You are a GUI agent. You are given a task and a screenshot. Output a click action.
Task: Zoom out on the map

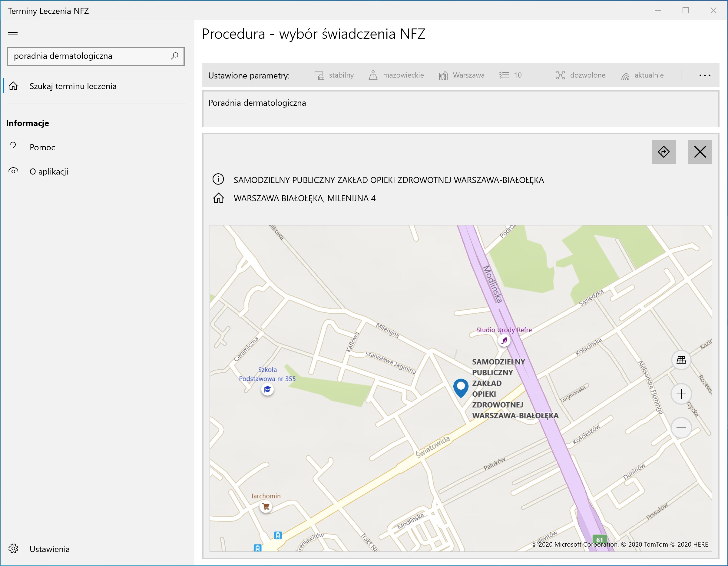[x=681, y=428]
